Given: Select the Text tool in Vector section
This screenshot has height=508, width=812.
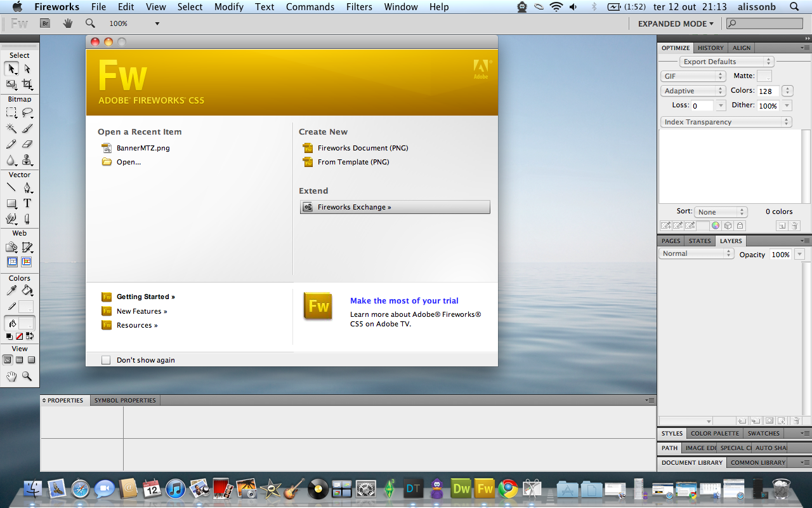Looking at the screenshot, I should tap(27, 204).
